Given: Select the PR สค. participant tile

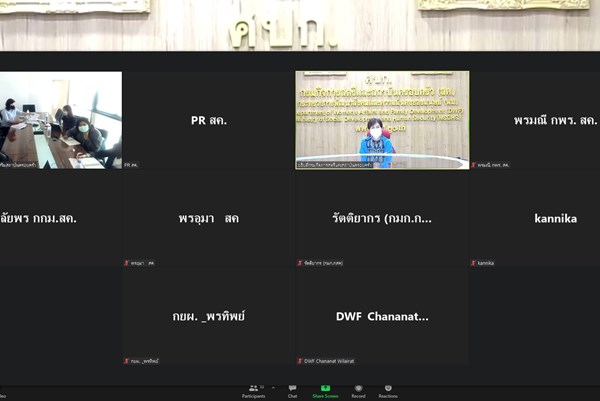Looking at the screenshot, I should pos(209,120).
